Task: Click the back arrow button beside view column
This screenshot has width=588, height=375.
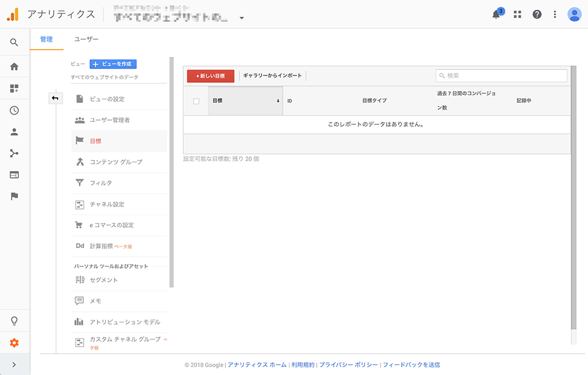Action: [55, 98]
